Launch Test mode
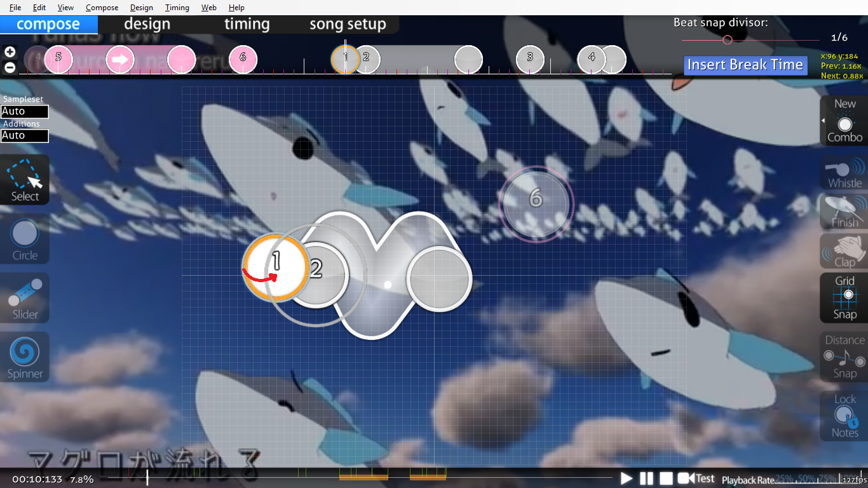Screen dimensions: 868x488 click(x=696, y=478)
